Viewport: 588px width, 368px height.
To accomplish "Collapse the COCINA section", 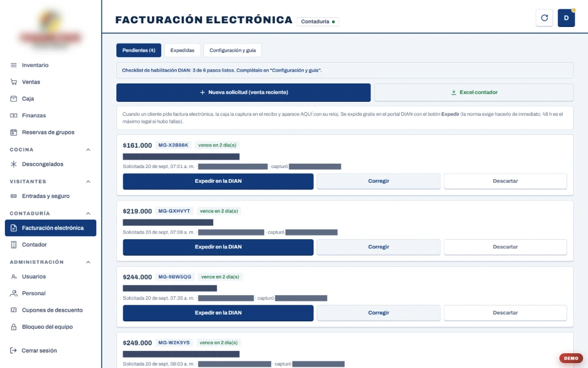I will (88, 150).
